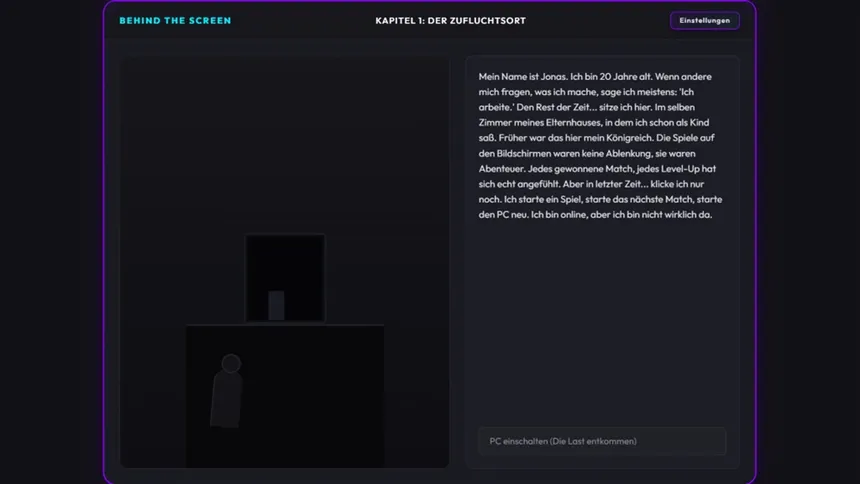Click the small grey object inside the monitor
This screenshot has height=484, width=860.
276,305
